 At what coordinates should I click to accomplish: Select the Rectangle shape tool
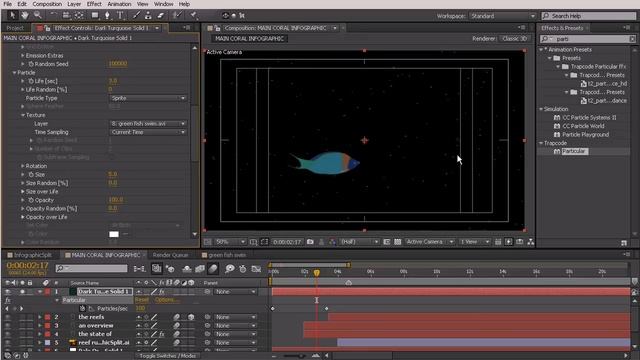[95, 16]
